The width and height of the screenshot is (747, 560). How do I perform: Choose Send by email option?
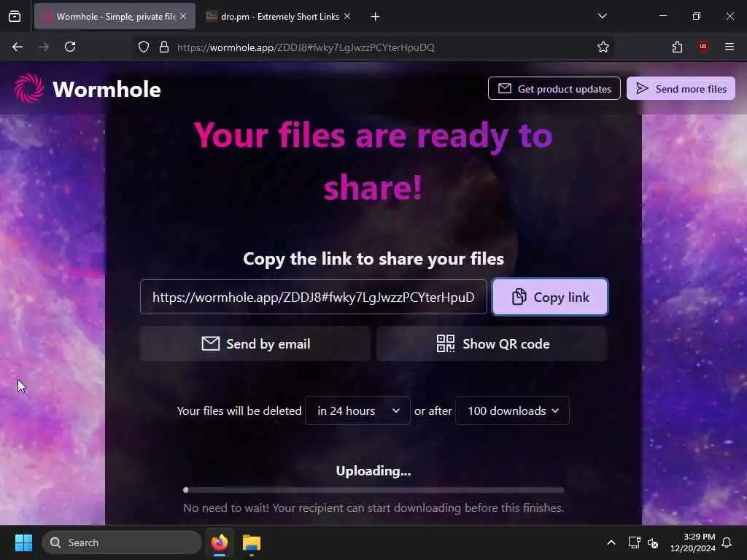(x=255, y=343)
